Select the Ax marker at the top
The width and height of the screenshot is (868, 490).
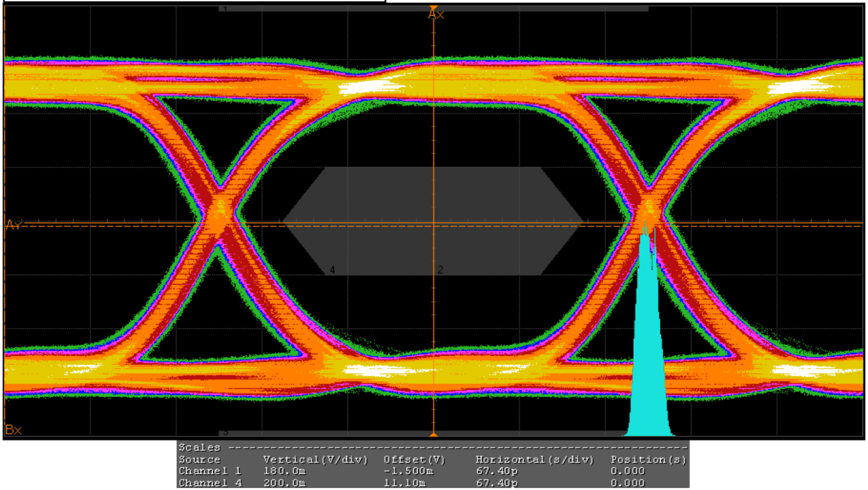point(435,15)
